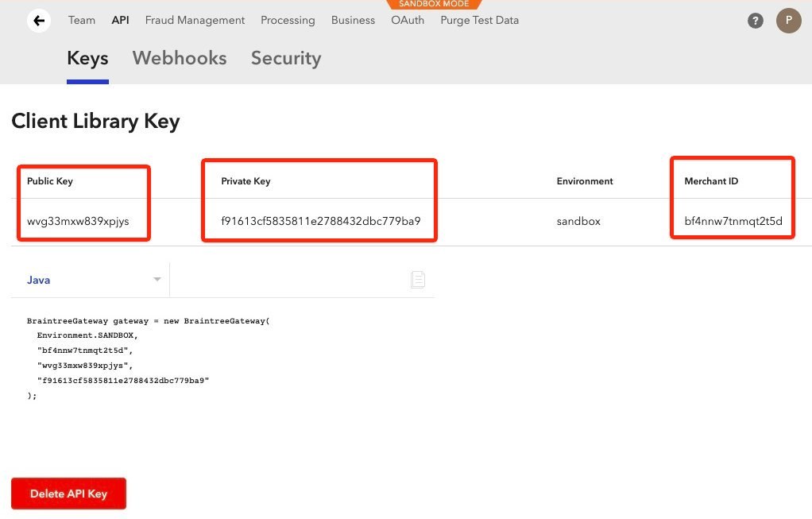Click "bf4nnw7tnmqt2t5d" in the code snippet
812x519 pixels.
click(85, 351)
